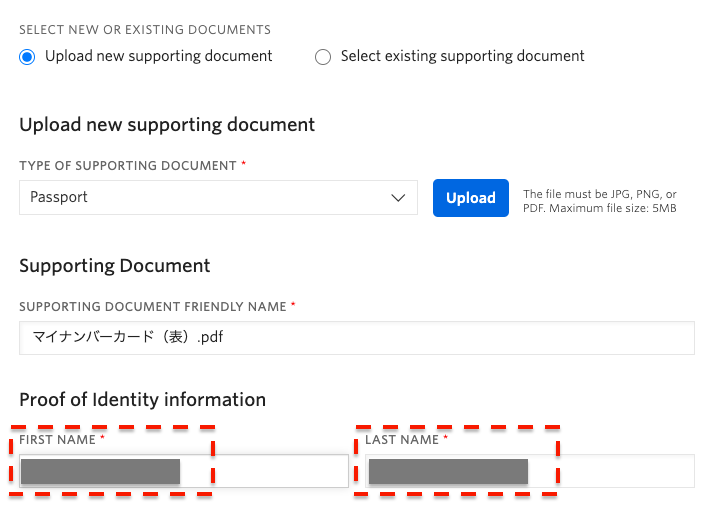Image resolution: width=702 pixels, height=512 pixels.
Task: Click the 'SELECT NEW OR EXISTING DOCUMENTS' label
Action: pyautogui.click(x=145, y=30)
